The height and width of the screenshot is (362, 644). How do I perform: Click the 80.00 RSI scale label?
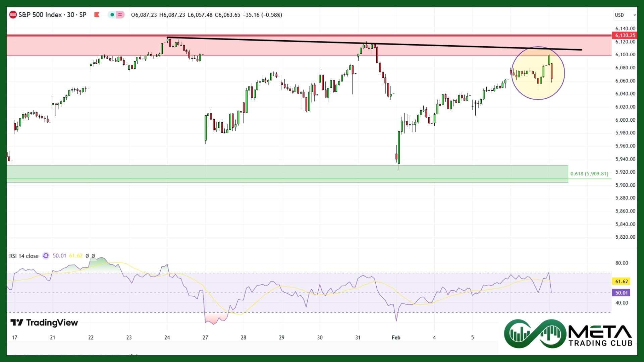point(622,263)
